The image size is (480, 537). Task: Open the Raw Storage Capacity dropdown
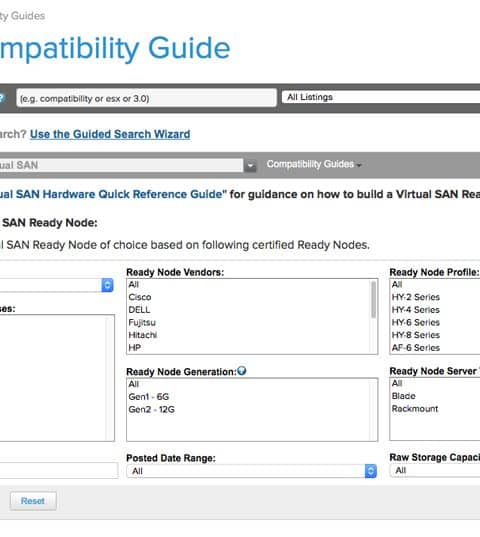(x=435, y=470)
